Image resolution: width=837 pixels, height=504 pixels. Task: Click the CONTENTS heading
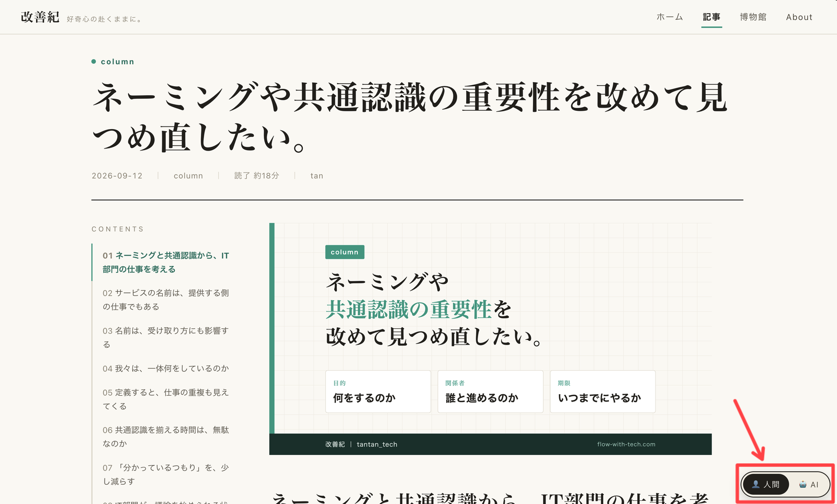click(x=118, y=229)
